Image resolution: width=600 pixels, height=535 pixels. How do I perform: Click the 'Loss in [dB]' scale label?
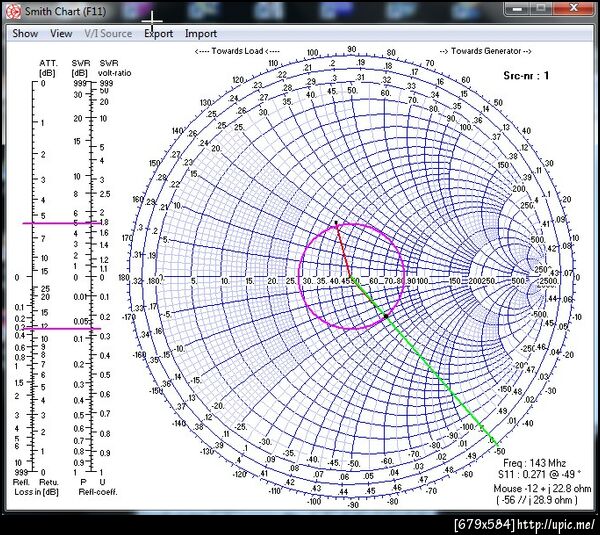tap(36, 492)
